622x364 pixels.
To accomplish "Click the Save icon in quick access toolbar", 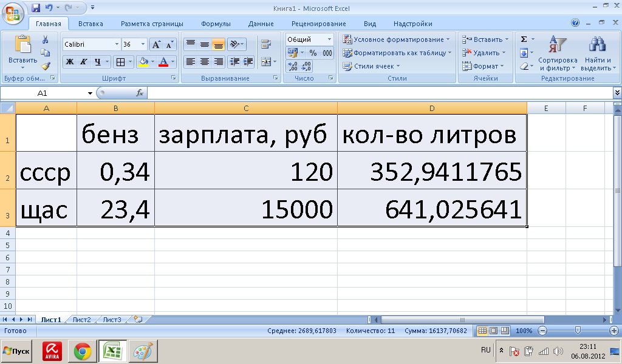I will (x=35, y=8).
